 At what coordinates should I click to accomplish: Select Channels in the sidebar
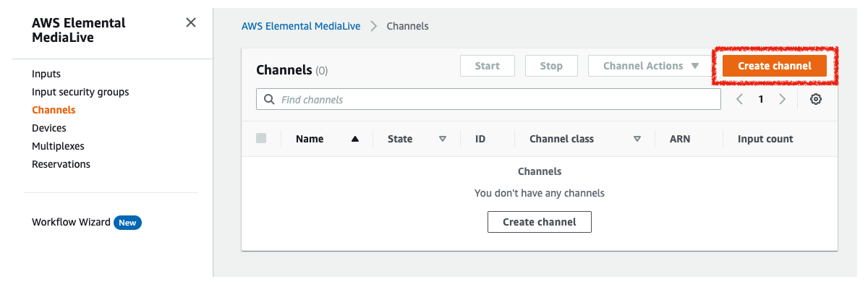pyautogui.click(x=54, y=110)
